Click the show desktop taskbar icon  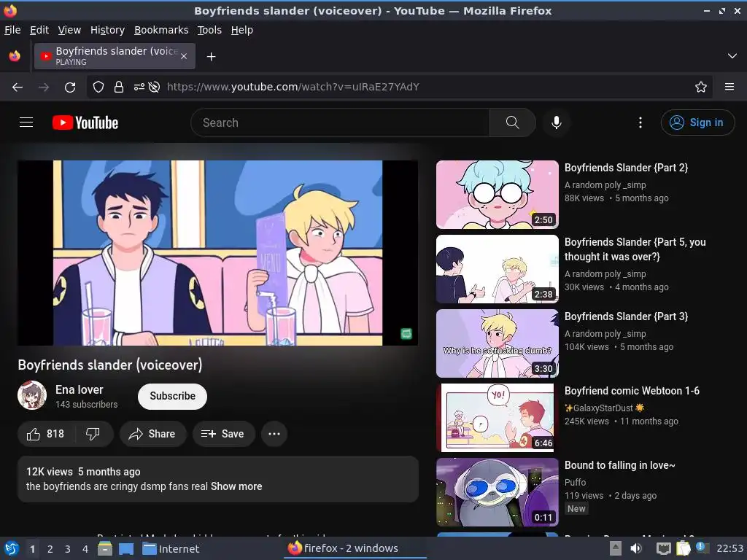pos(126,548)
